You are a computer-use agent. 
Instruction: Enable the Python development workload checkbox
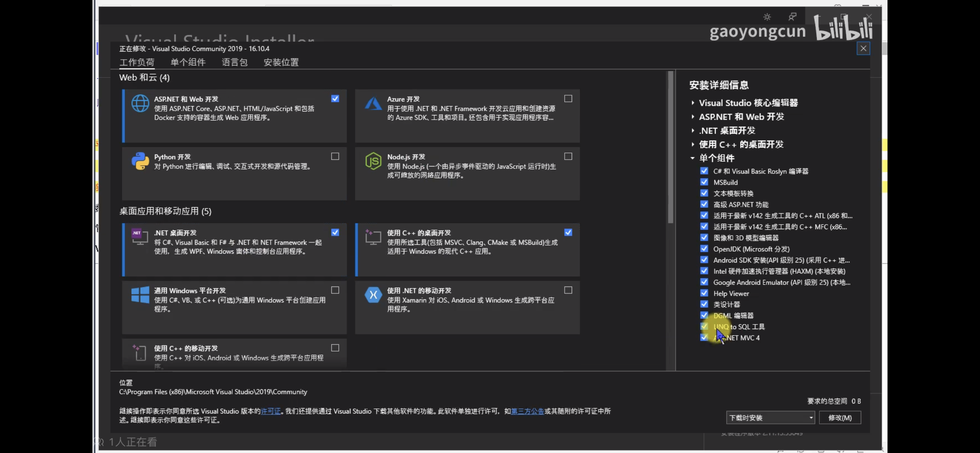pos(335,156)
